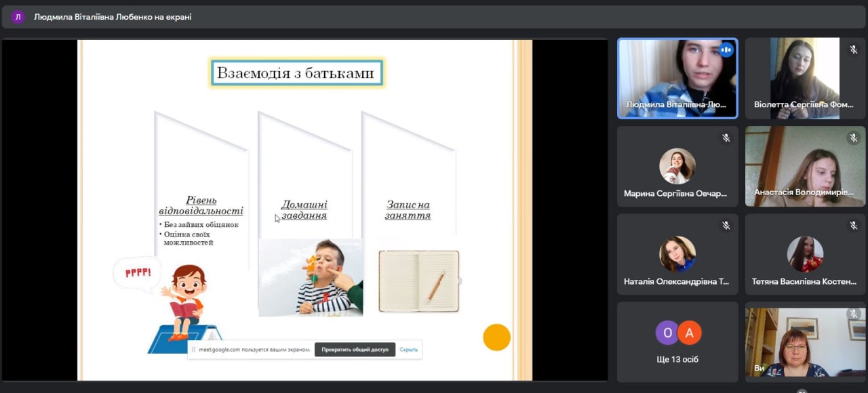Image resolution: width=868 pixels, height=393 pixels.
Task: Click the open notebook picture on slide
Action: pyautogui.click(x=418, y=281)
